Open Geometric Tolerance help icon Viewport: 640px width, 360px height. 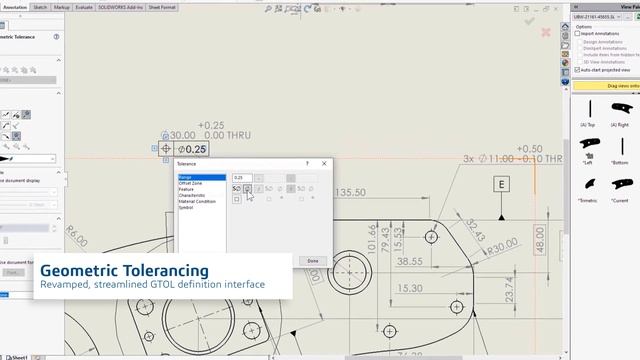click(56, 37)
